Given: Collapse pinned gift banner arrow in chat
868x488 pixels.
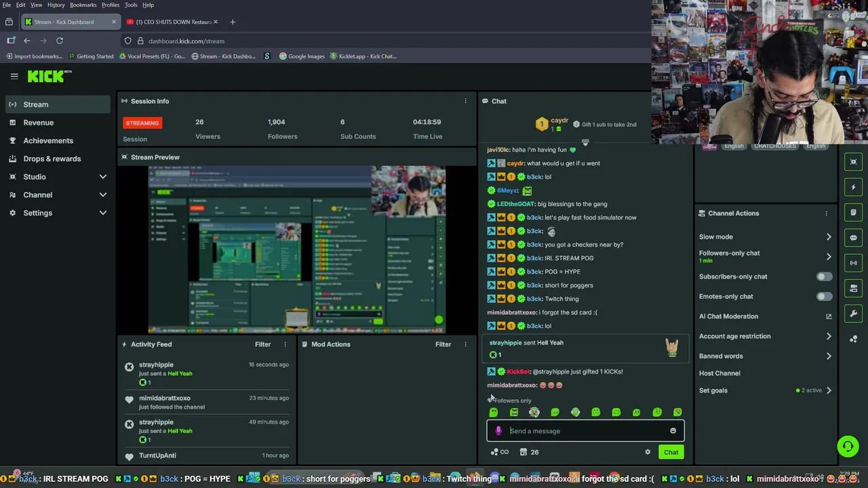Looking at the screenshot, I should click(x=585, y=143).
